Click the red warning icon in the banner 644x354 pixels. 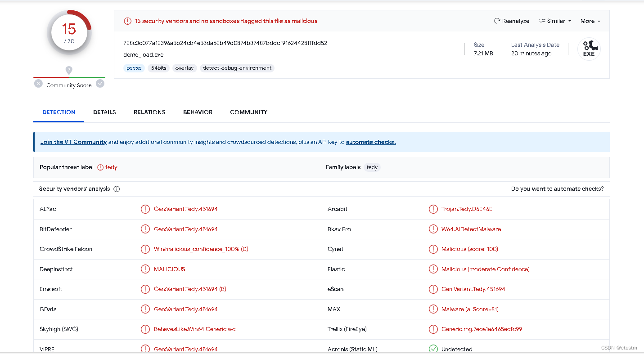click(128, 21)
